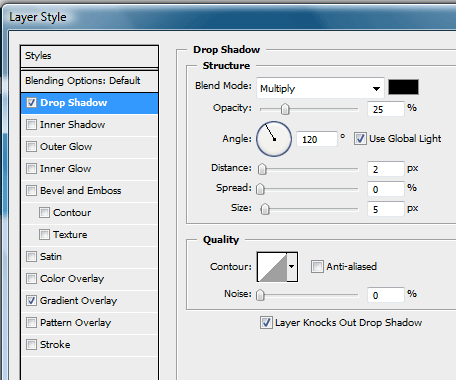Enable the Satin checkbox
This screenshot has height=380, width=456.
[x=31, y=257]
